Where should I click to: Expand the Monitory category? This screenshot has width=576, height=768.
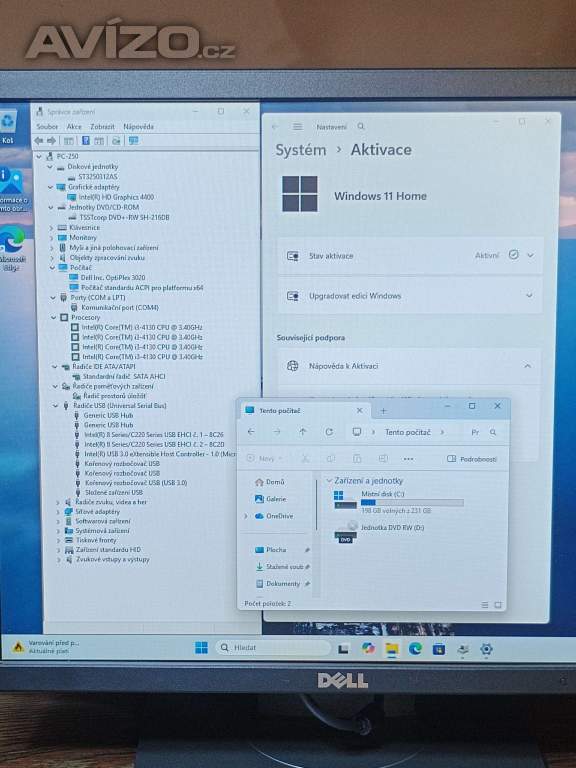click(x=51, y=238)
